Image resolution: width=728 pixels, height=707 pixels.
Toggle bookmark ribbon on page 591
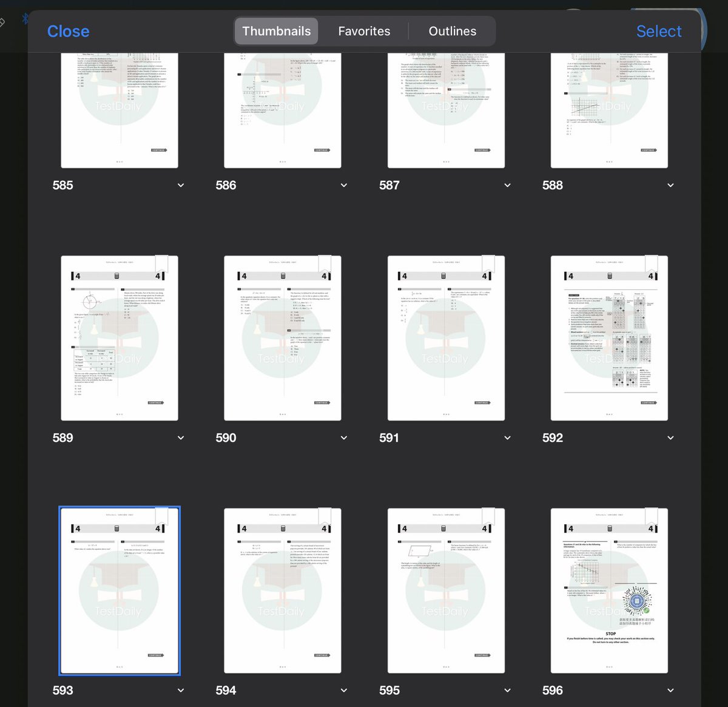coord(488,264)
